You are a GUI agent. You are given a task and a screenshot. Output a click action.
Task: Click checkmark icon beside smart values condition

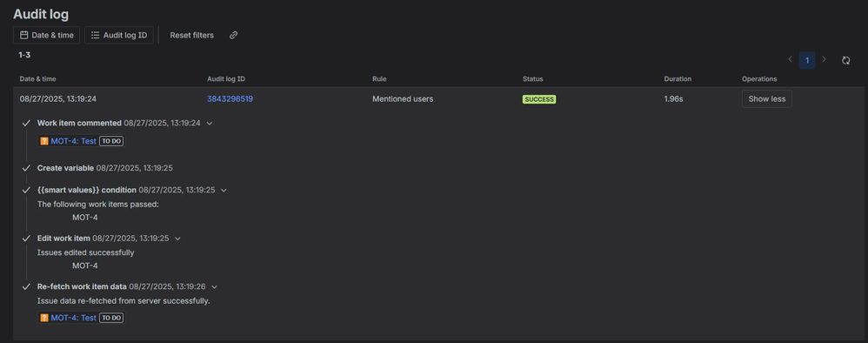(x=25, y=190)
